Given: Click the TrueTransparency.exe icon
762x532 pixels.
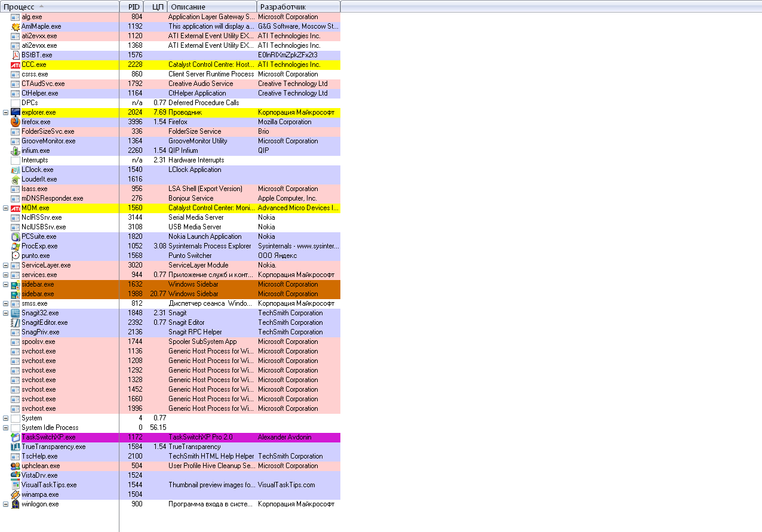Looking at the screenshot, I should [x=16, y=447].
